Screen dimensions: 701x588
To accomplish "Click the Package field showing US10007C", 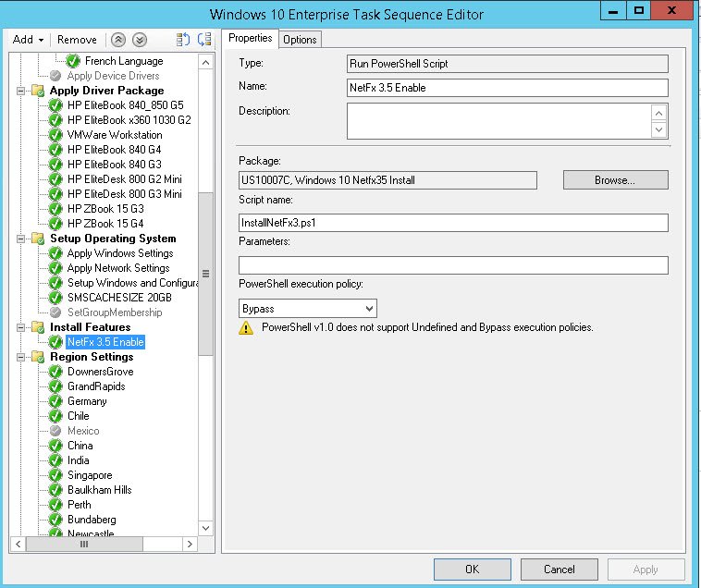I will tap(387, 180).
